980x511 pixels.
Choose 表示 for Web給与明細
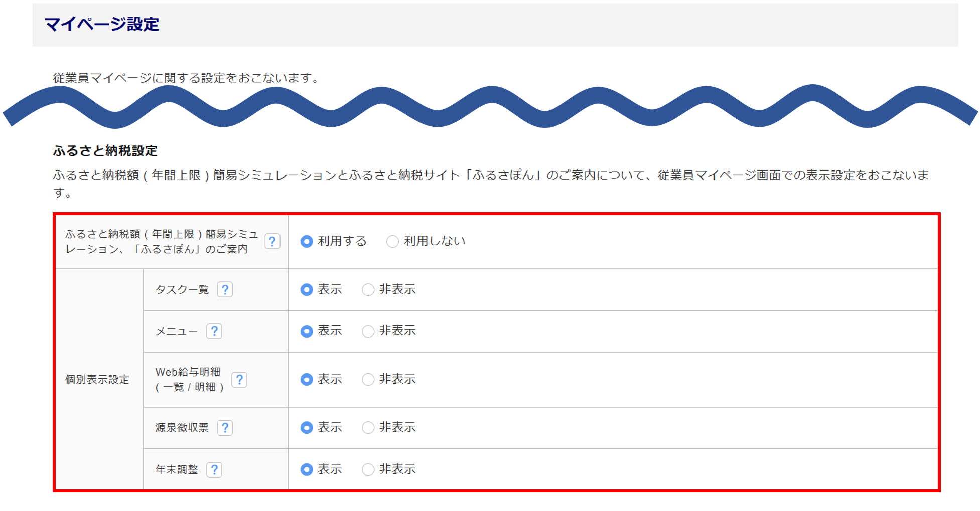tap(307, 380)
